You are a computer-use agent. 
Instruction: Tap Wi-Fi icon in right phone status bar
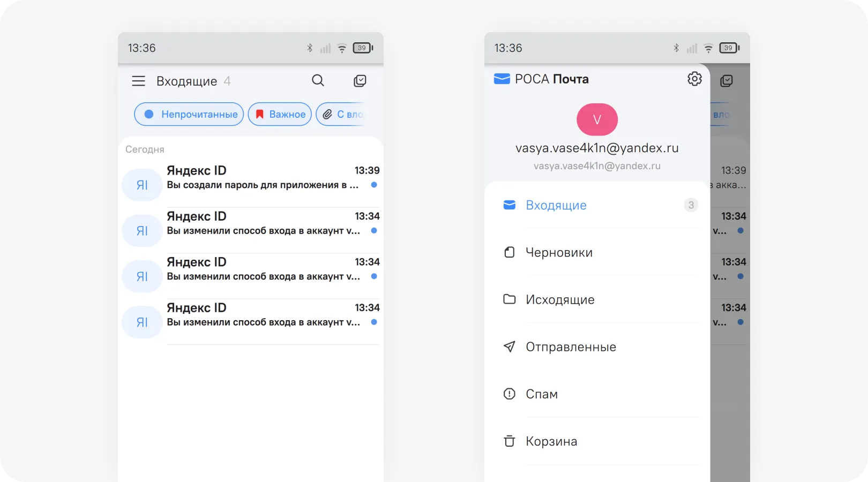[x=708, y=48]
